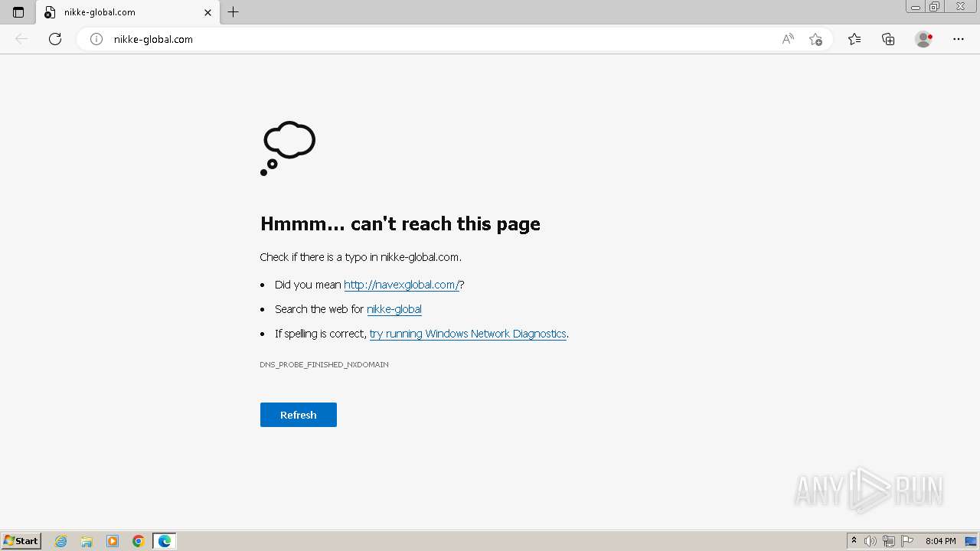Open the Collections icon
This screenshot has width=980, height=551.
(x=888, y=39)
